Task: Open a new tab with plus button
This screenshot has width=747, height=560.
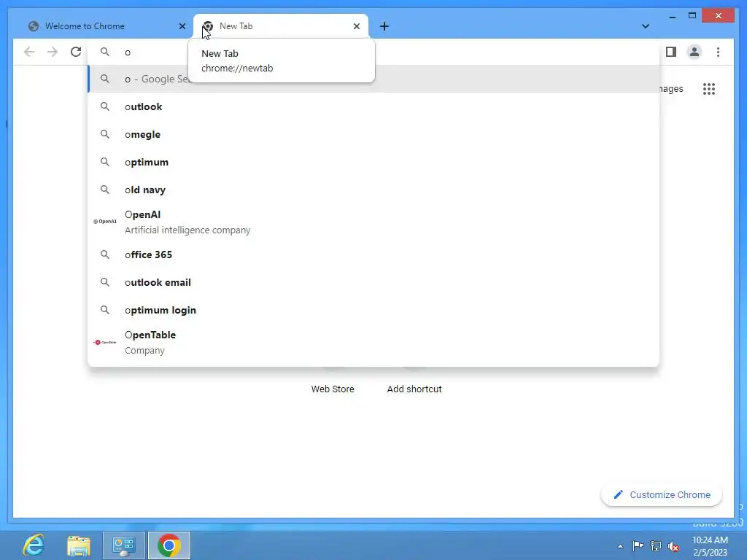Action: pos(384,26)
